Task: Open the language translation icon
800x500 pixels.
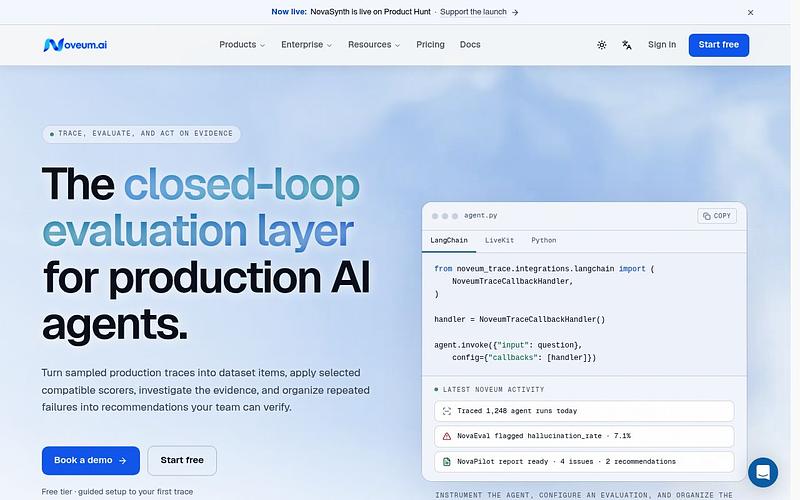Action: point(627,45)
